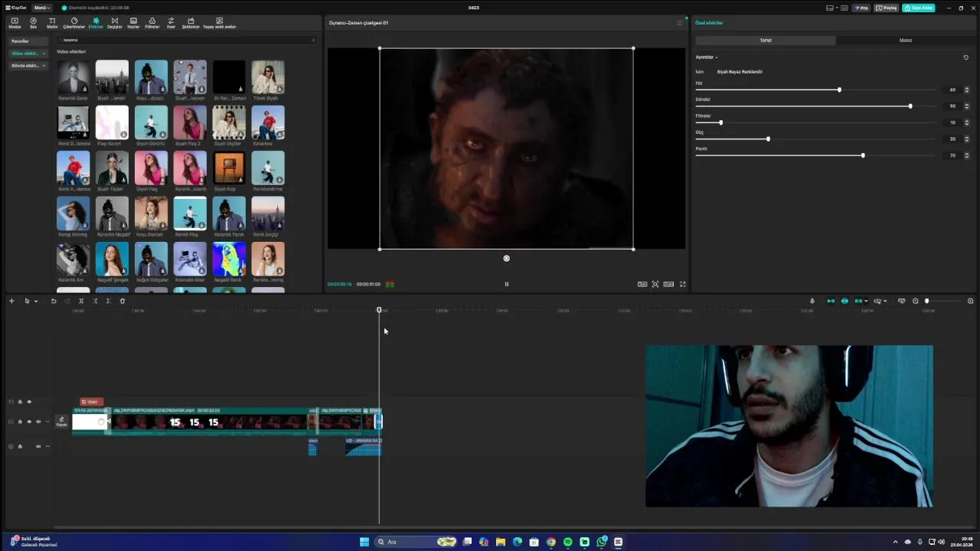This screenshot has height=551, width=980.
Task: Lock the main video track
Action: 20,422
